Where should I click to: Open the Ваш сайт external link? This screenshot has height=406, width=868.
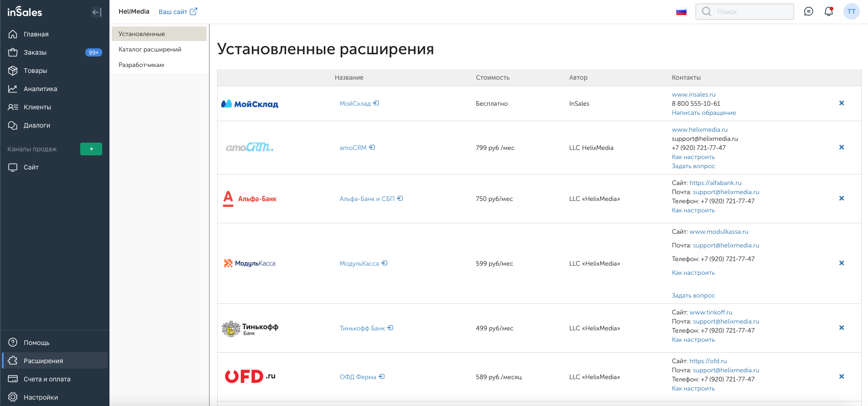point(178,12)
